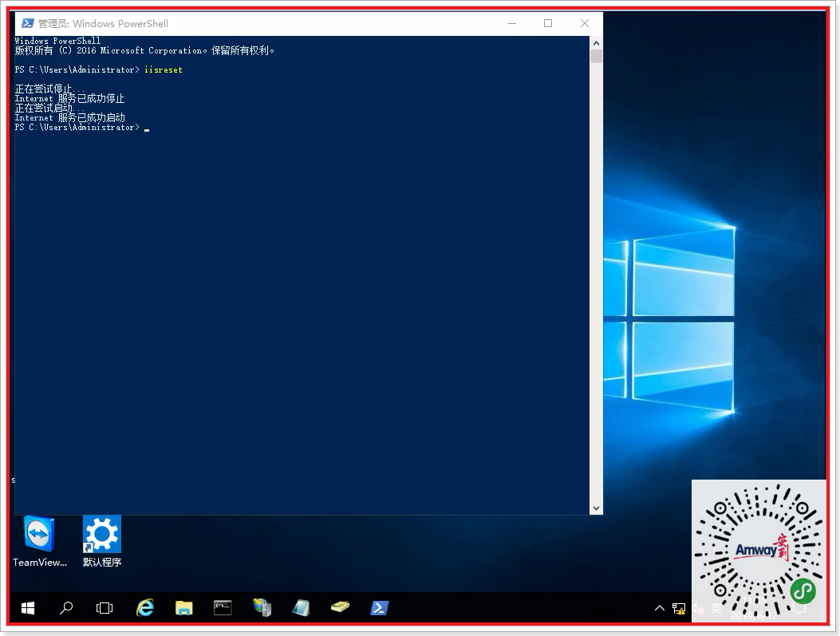The image size is (840, 636).
Task: Click the title text "管理员: Windows PowerShell"
Action: (x=104, y=24)
